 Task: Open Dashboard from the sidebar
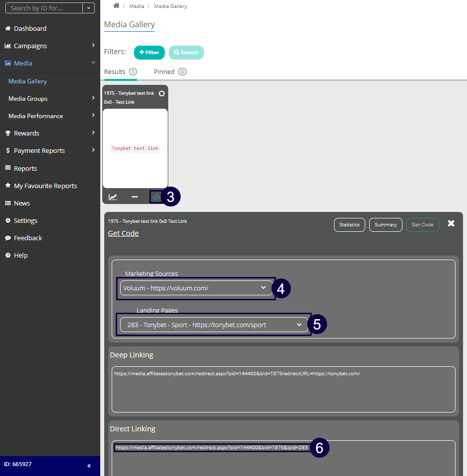[x=30, y=28]
